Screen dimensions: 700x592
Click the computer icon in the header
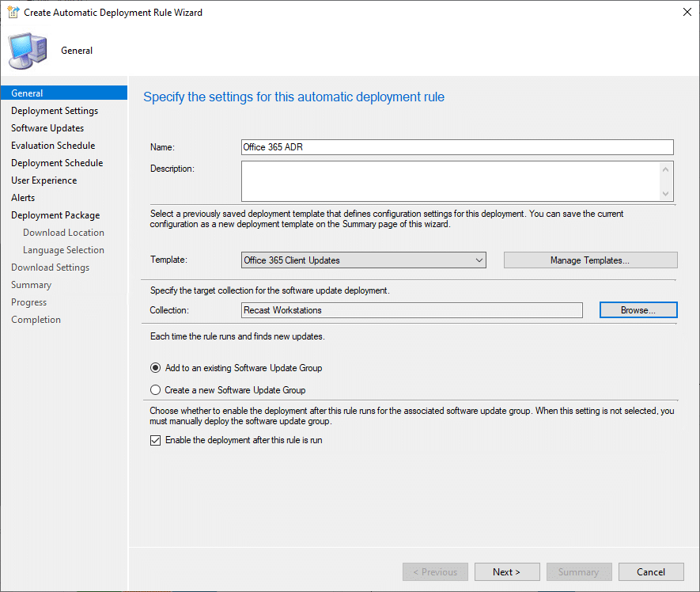tap(28, 51)
